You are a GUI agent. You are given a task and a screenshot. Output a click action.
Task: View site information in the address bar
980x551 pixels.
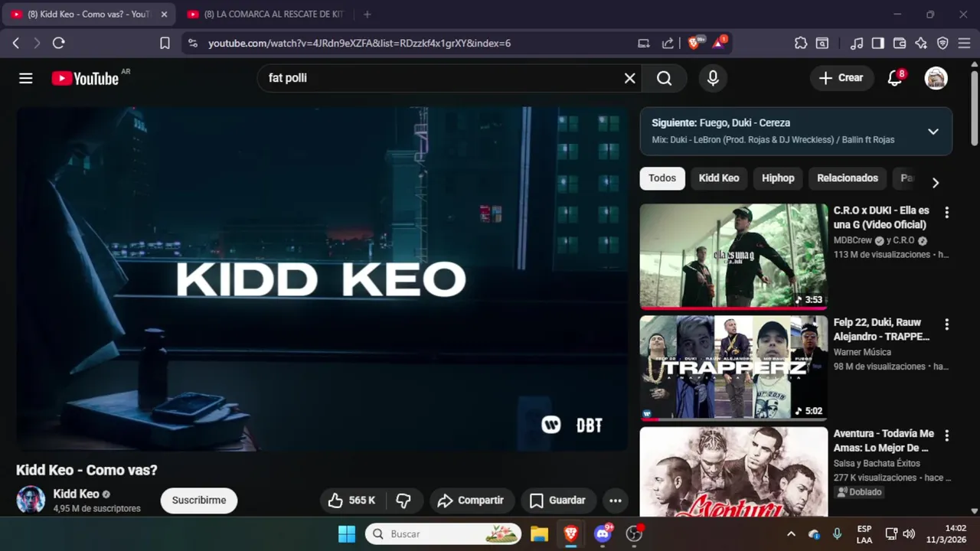pyautogui.click(x=192, y=43)
